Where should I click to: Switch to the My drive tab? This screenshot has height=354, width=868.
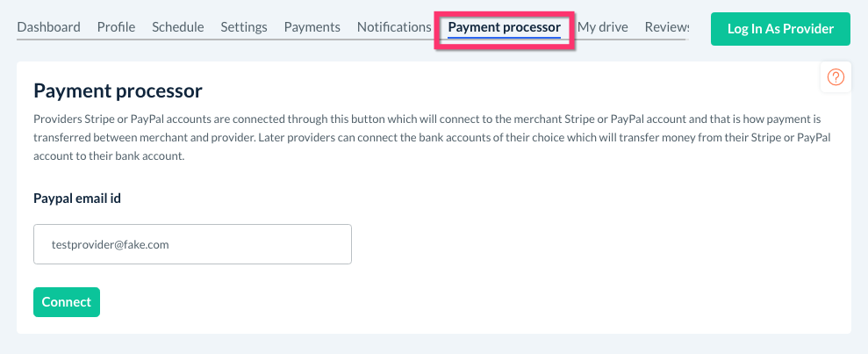tap(602, 26)
